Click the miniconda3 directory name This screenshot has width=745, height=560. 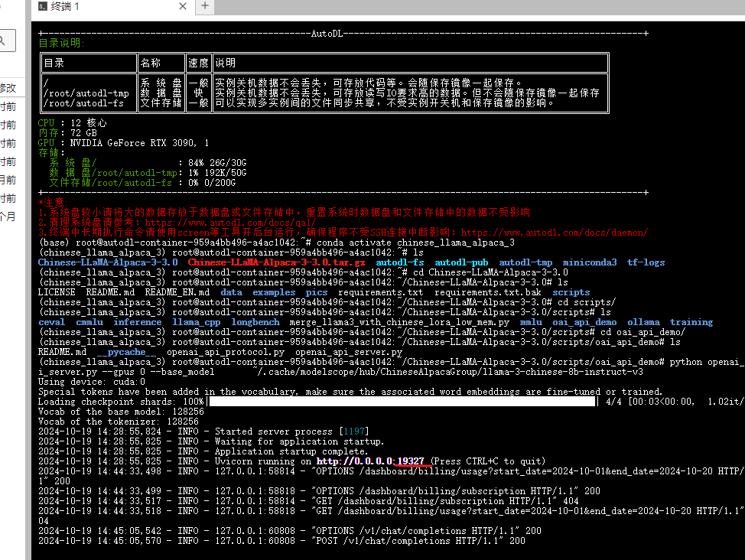[590, 262]
